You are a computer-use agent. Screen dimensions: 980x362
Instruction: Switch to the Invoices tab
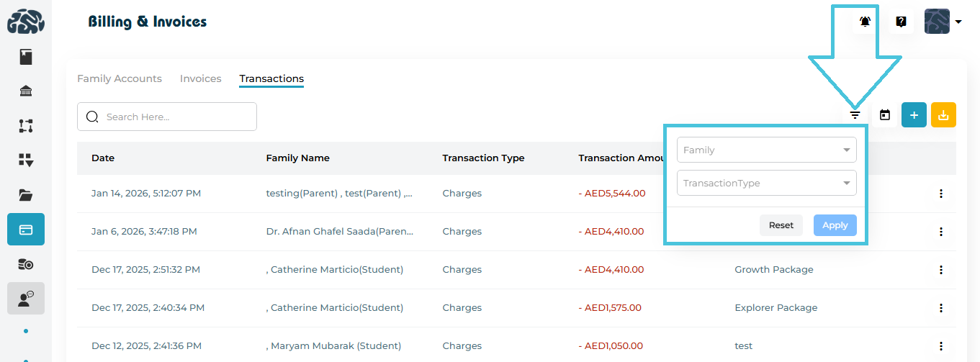pos(200,78)
